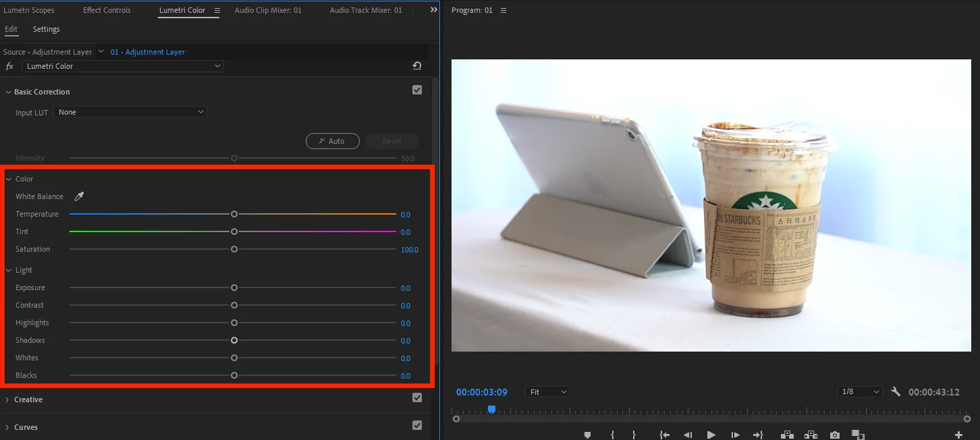
Task: Click Source · Adjustment Layer label
Action: (x=47, y=52)
